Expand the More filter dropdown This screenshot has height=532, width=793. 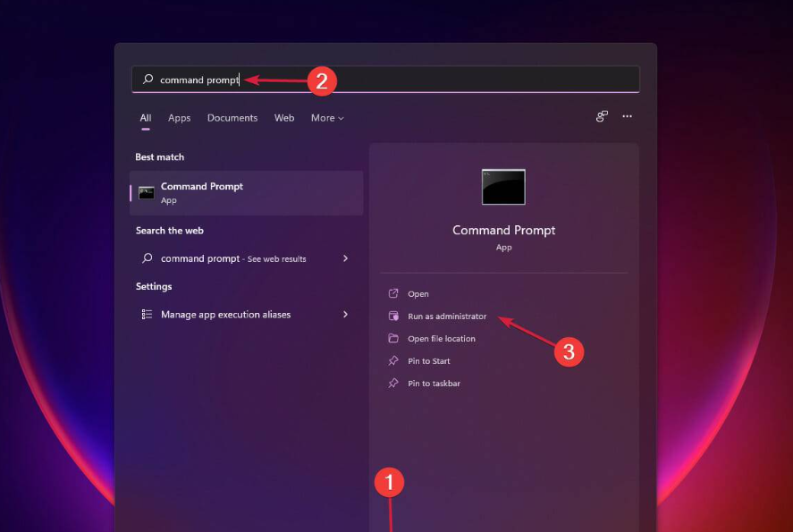click(x=327, y=118)
